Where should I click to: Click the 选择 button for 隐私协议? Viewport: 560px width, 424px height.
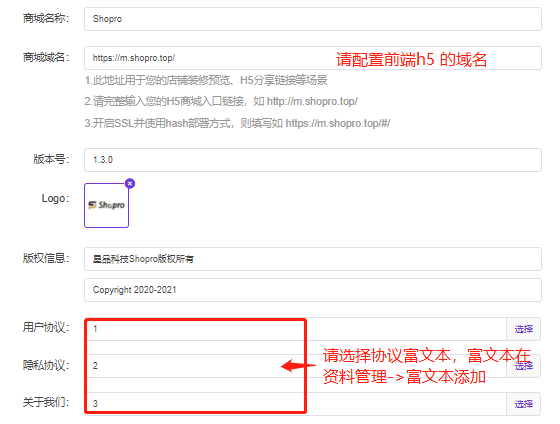524,366
